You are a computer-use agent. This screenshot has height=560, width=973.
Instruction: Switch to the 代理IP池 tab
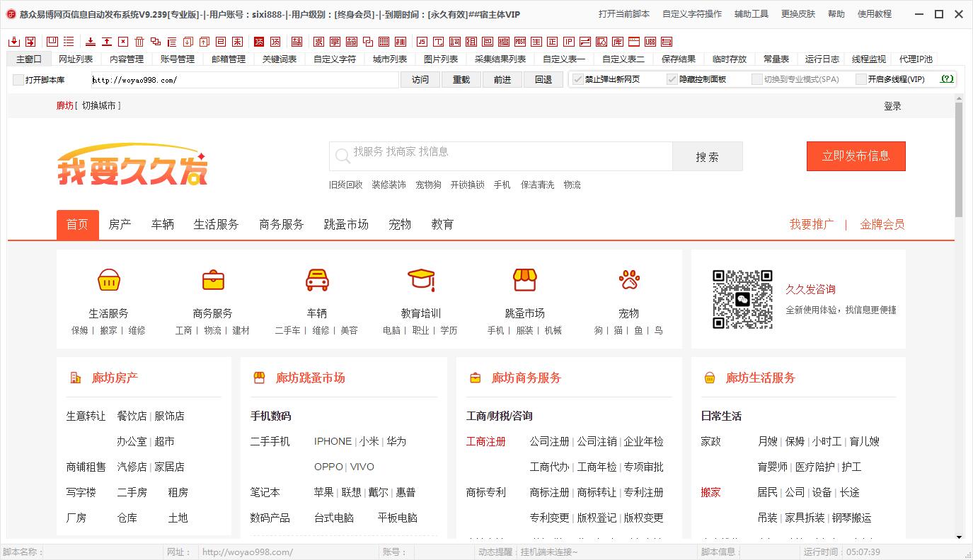click(916, 59)
